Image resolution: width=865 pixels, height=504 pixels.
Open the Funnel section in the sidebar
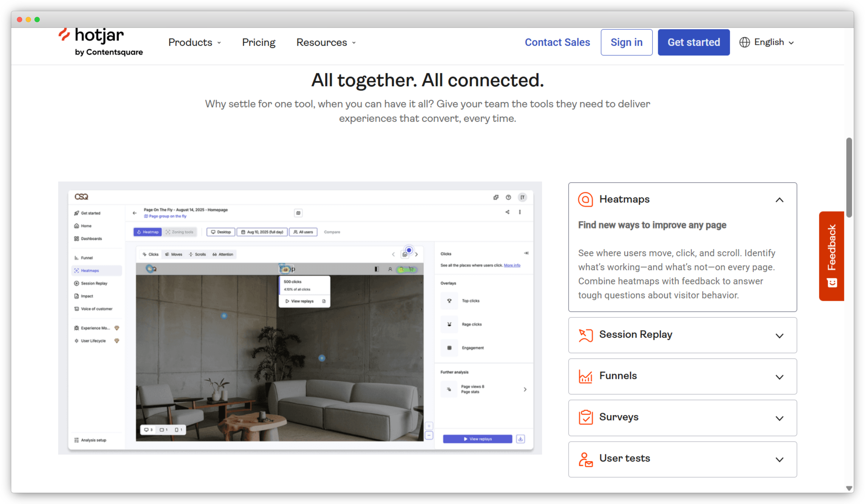87,257
